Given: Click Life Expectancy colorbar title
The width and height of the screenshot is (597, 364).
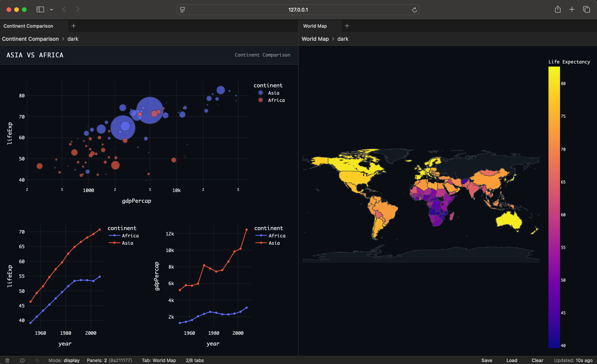Looking at the screenshot, I should pos(569,62).
